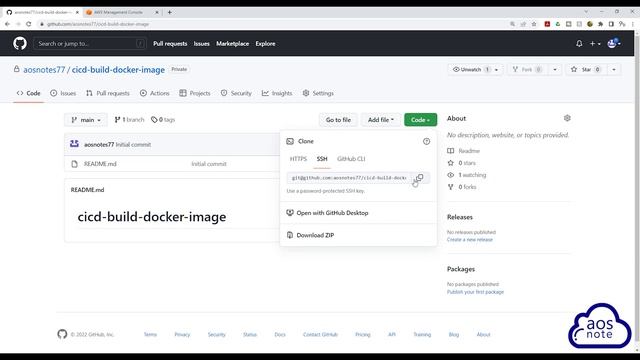Click the SSH clone URL text field
Image resolution: width=640 pixels, height=360 pixels.
tap(348, 178)
